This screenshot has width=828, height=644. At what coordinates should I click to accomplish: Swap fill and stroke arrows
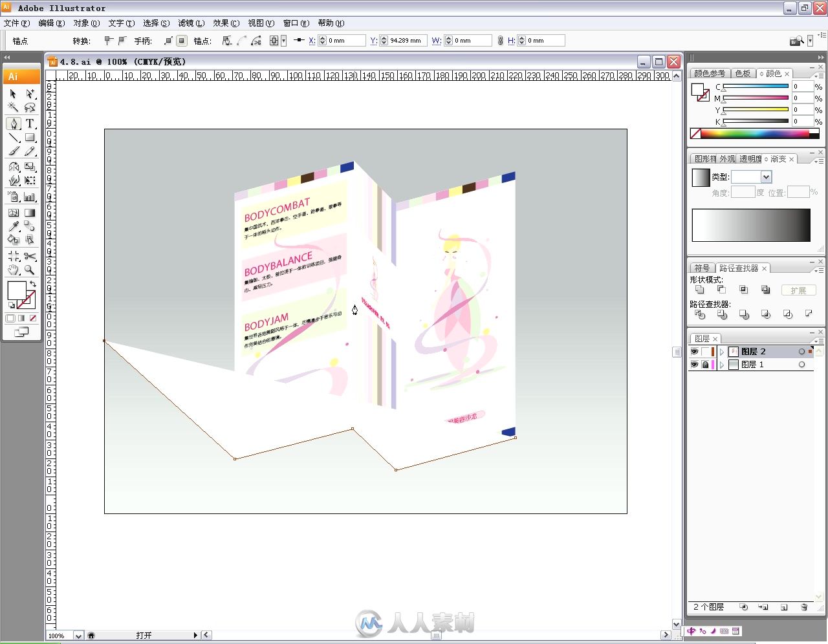[32, 284]
